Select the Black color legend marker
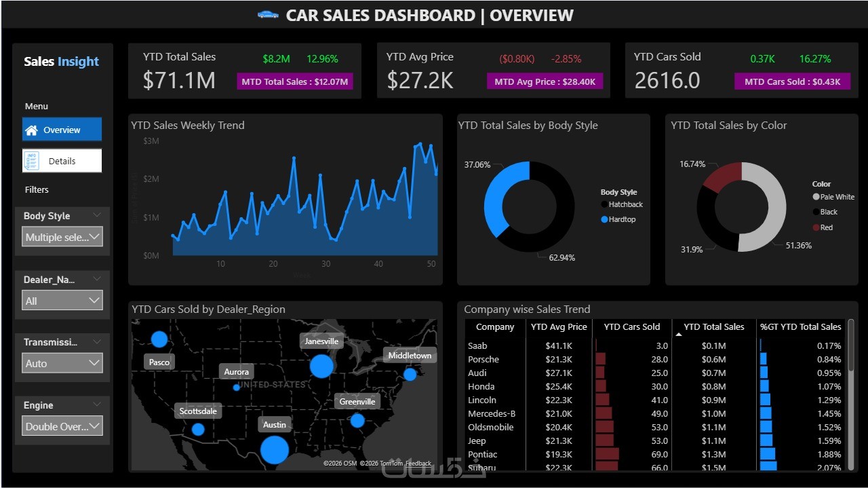868x488 pixels. click(x=816, y=212)
